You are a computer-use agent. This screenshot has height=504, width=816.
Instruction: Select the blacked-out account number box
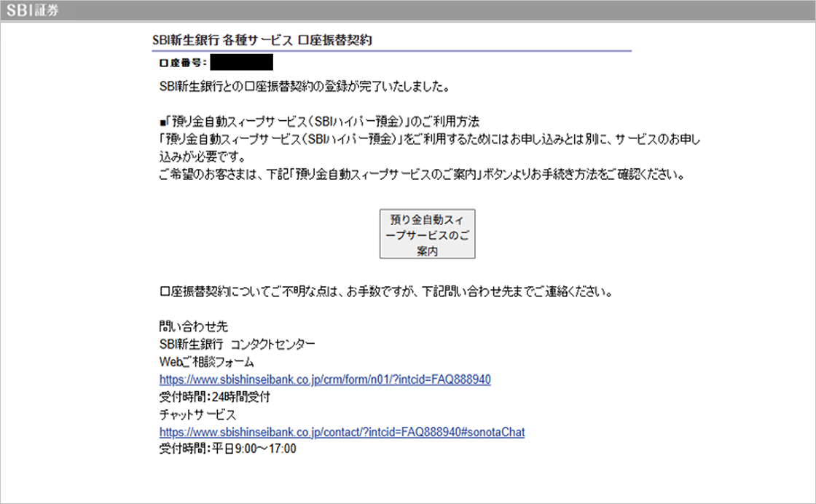tap(240, 63)
